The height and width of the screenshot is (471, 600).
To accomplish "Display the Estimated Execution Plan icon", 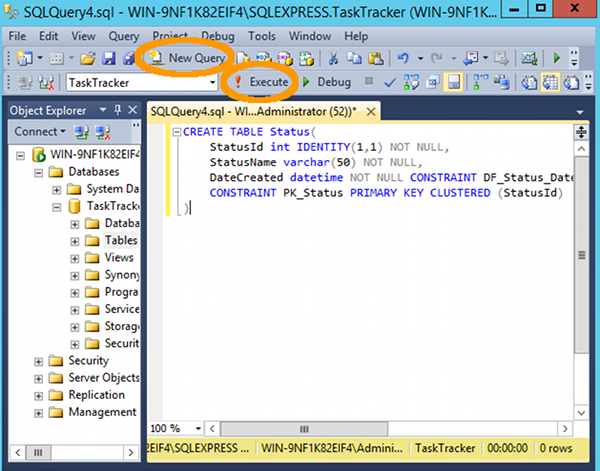I will pos(411,82).
